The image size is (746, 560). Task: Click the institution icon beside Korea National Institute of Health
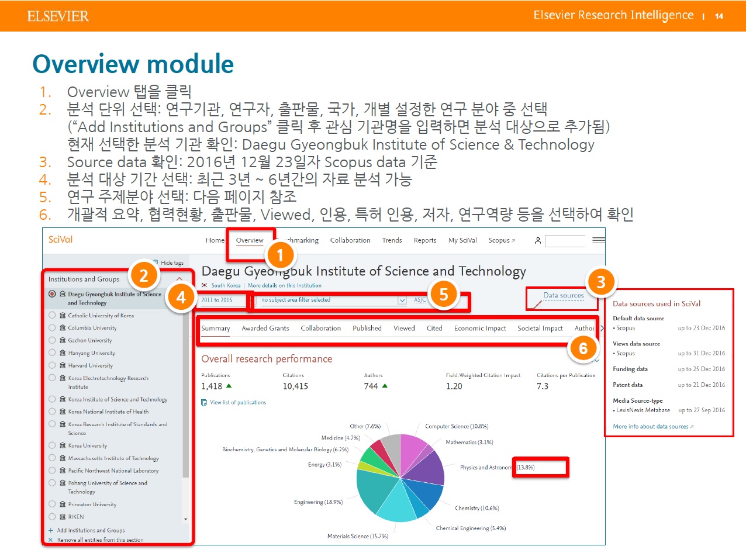63,411
